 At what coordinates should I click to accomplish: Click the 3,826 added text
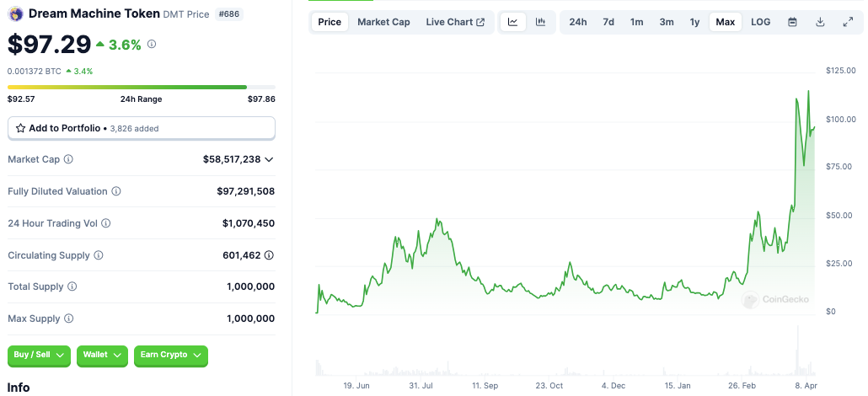[x=135, y=129]
